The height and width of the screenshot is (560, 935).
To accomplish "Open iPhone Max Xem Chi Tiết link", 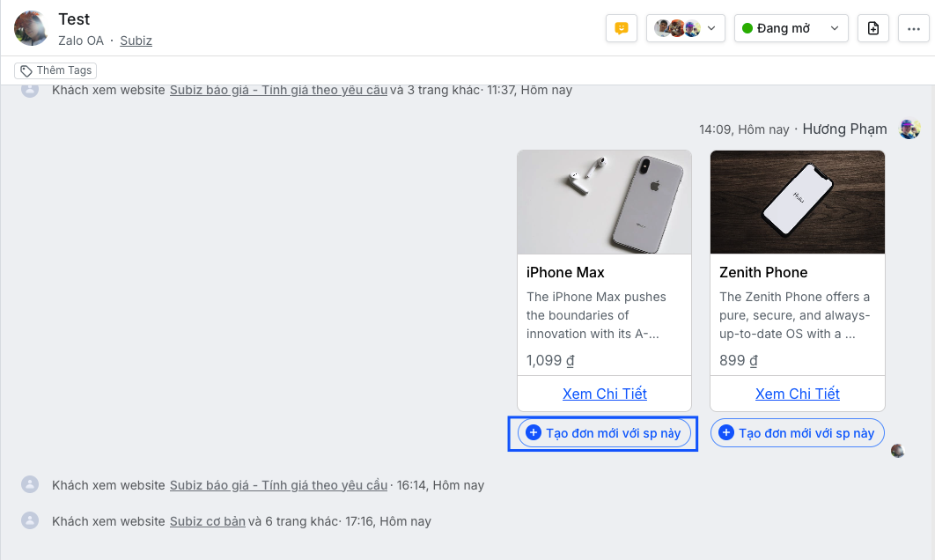I will tap(604, 394).
